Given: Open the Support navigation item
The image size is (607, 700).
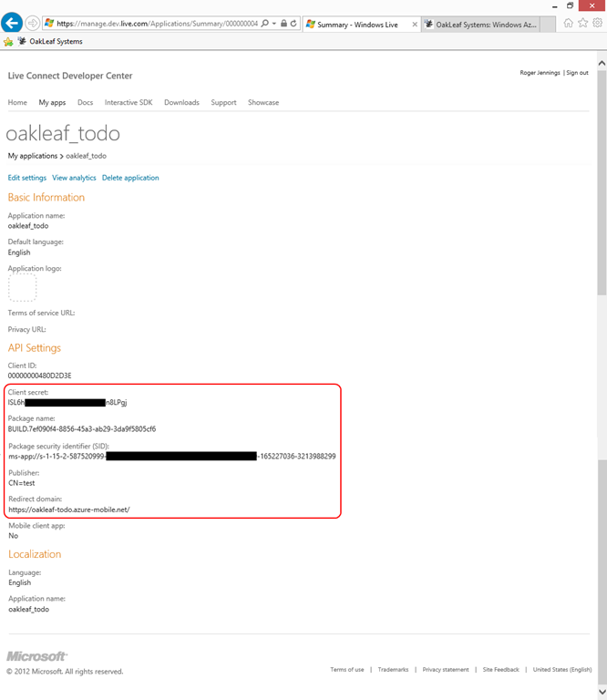Looking at the screenshot, I should (223, 102).
